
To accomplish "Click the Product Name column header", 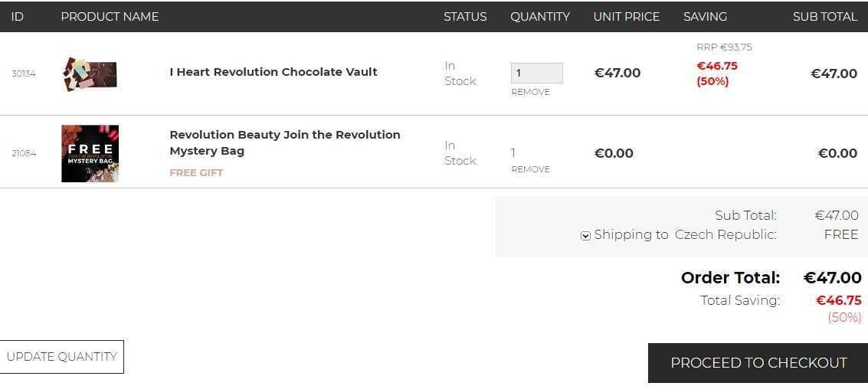I will point(110,16).
